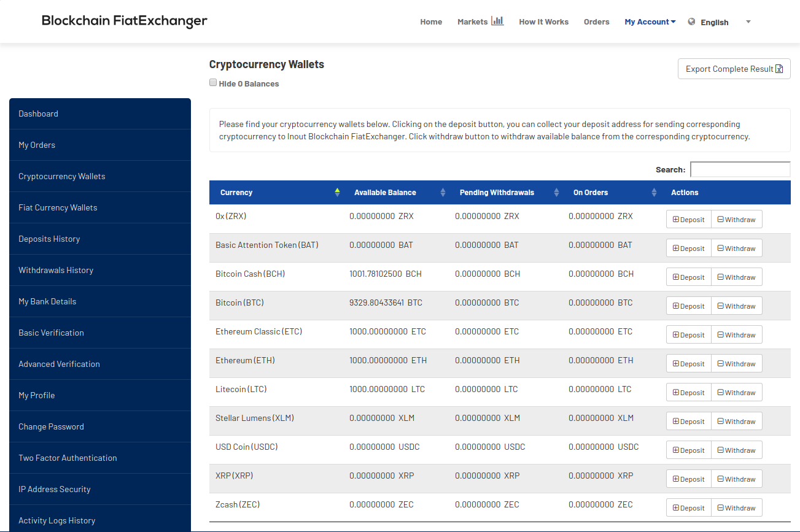Click the Deposit icon for 0x (ZRX)
Viewport: 800px width, 532px height.
[677, 218]
